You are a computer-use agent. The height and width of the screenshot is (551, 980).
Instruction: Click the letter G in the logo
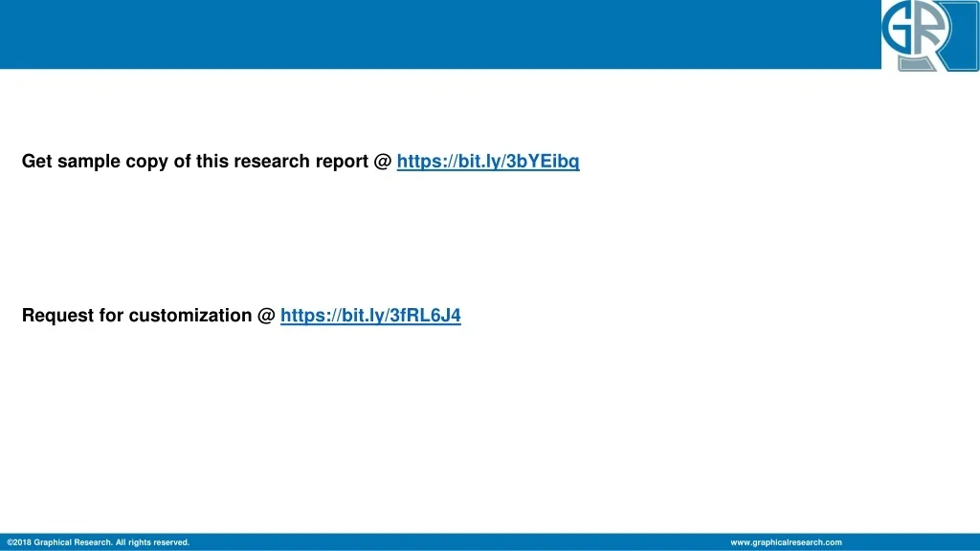pyautogui.click(x=905, y=29)
